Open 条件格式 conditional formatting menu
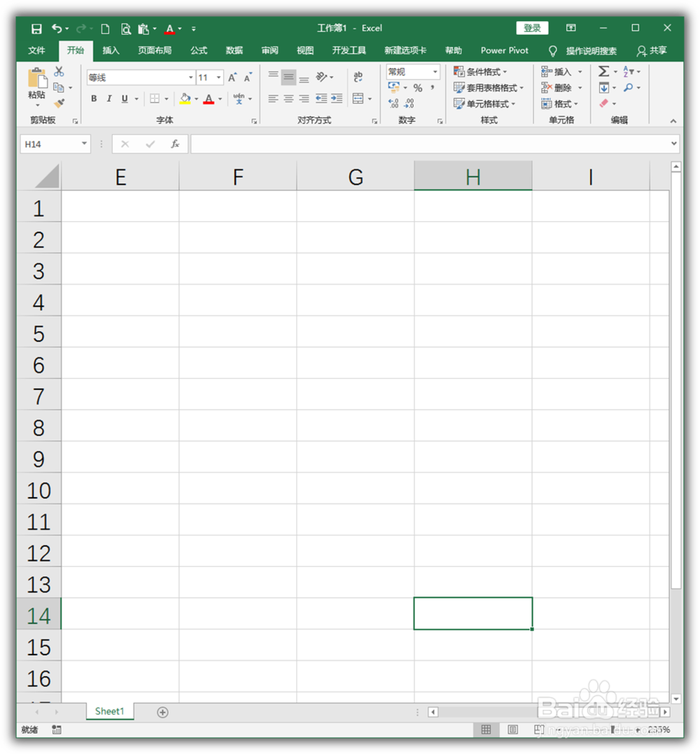Image resolution: width=700 pixels, height=754 pixels. coord(479,72)
